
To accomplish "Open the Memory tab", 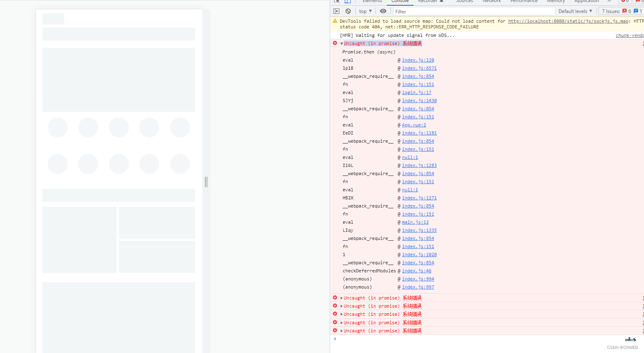I will click(556, 1).
